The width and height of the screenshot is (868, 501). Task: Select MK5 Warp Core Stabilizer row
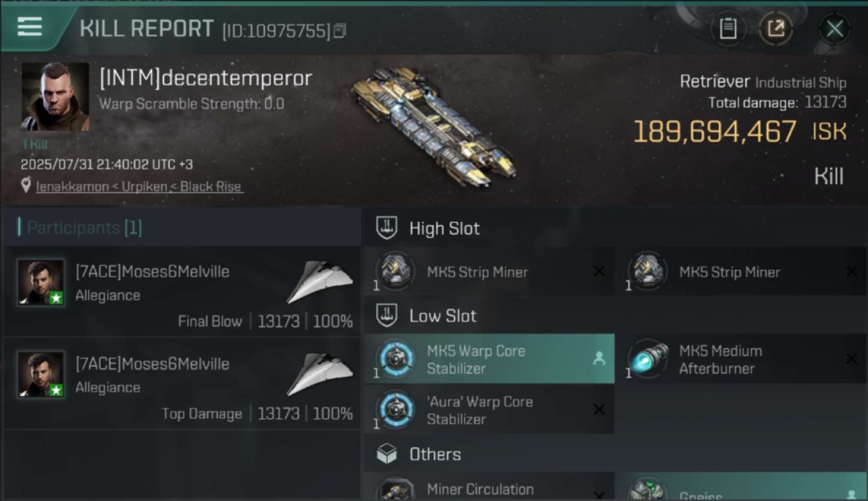coord(489,359)
